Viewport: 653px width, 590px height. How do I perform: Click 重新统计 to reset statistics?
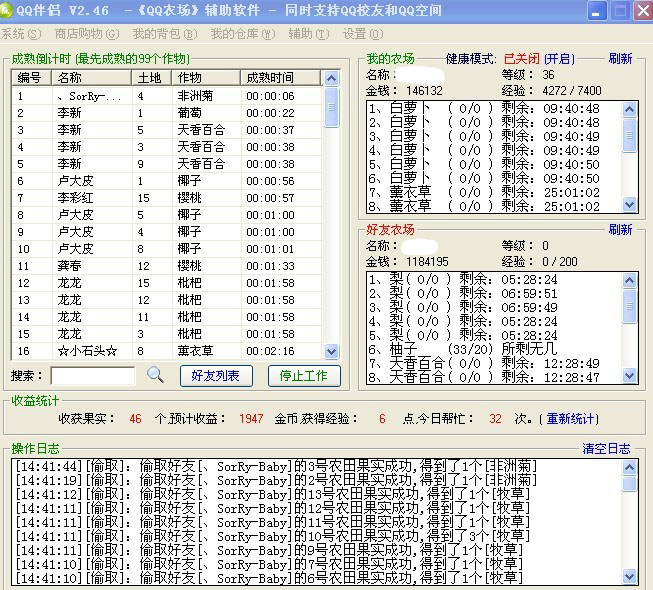click(570, 418)
